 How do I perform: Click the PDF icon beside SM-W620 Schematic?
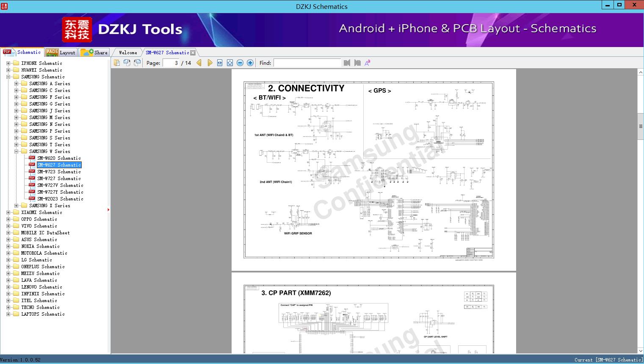coord(32,158)
